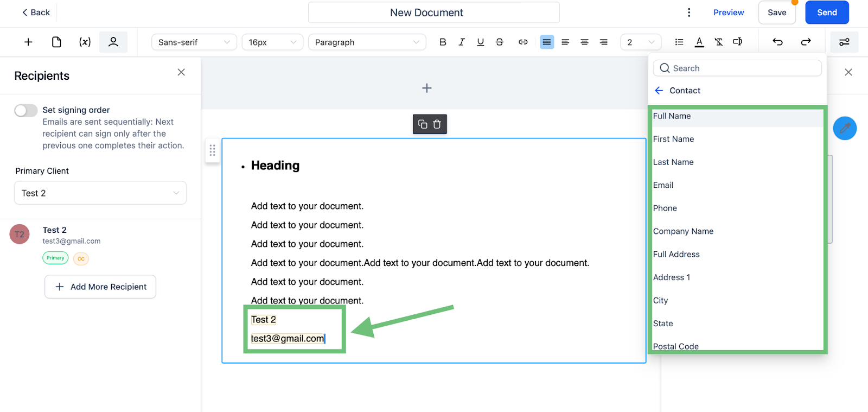Viewport: 868px width, 412px height.
Task: Select Full Address contact field
Action: (738, 255)
